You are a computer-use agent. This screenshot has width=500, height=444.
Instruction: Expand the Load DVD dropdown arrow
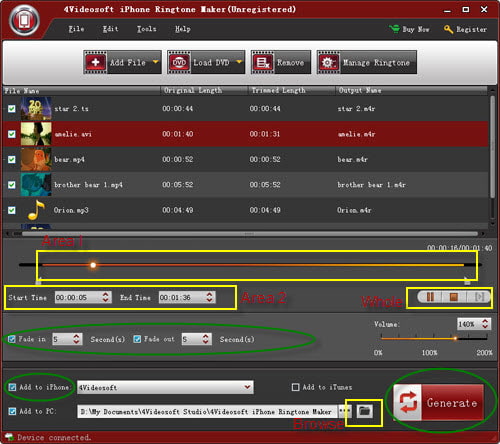coord(239,62)
